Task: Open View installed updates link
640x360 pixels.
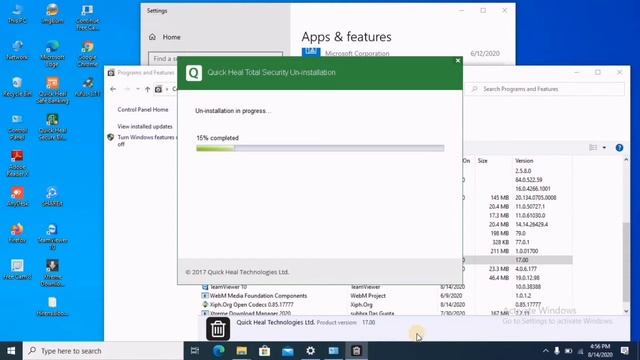Action: tap(144, 127)
